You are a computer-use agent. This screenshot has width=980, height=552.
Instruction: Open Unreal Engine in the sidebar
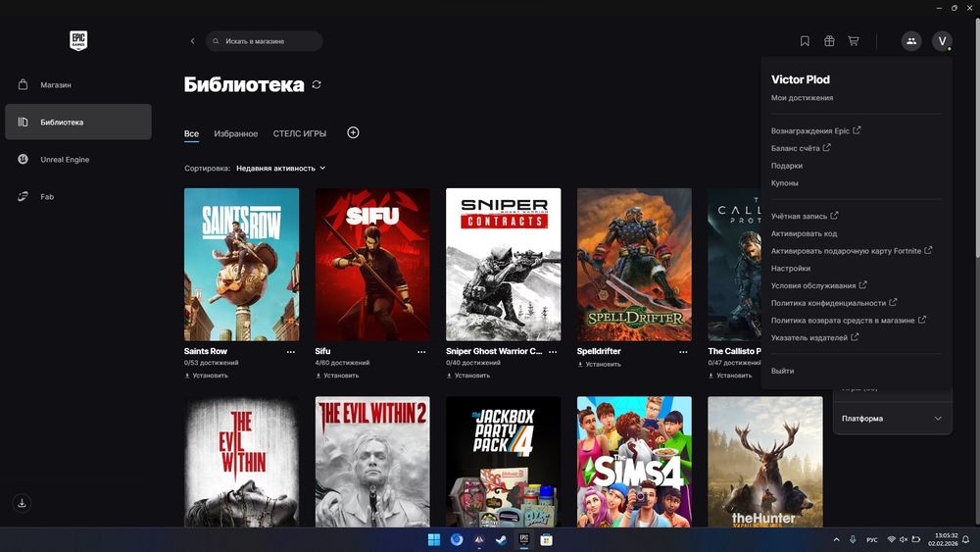[x=78, y=160]
